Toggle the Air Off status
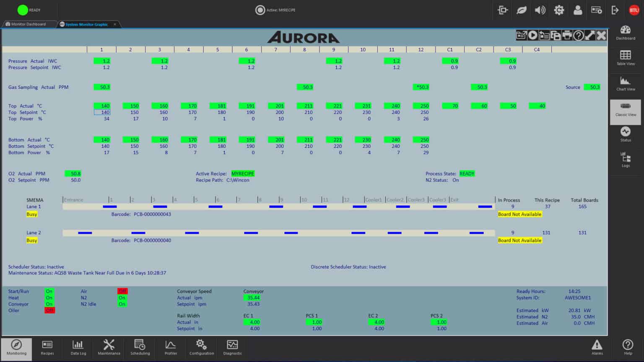This screenshot has height=362, width=644. pos(122,291)
